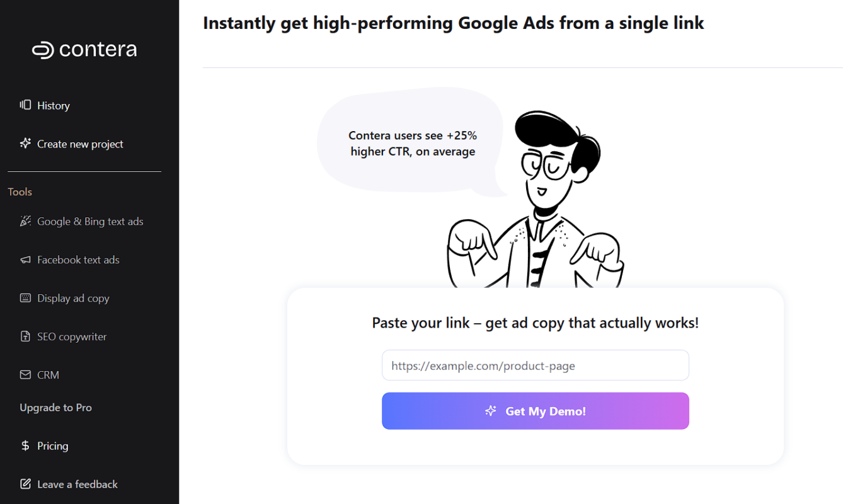Click the dollar sign Pricing icon

25,446
